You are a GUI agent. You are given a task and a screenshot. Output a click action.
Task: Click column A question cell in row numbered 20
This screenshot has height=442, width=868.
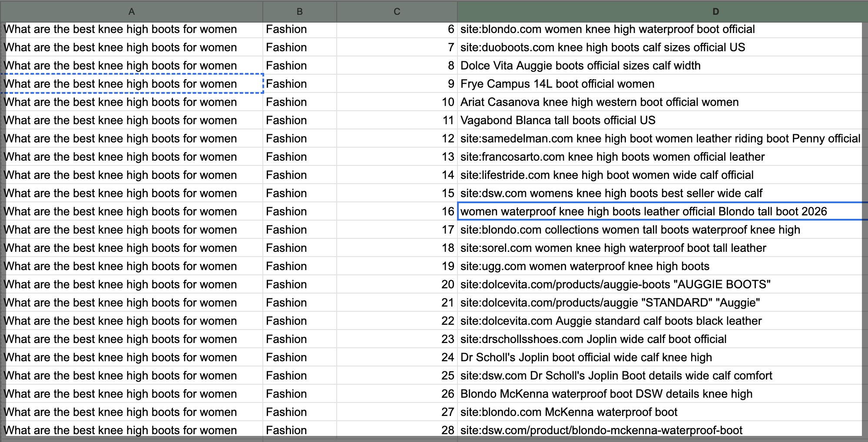pyautogui.click(x=132, y=284)
